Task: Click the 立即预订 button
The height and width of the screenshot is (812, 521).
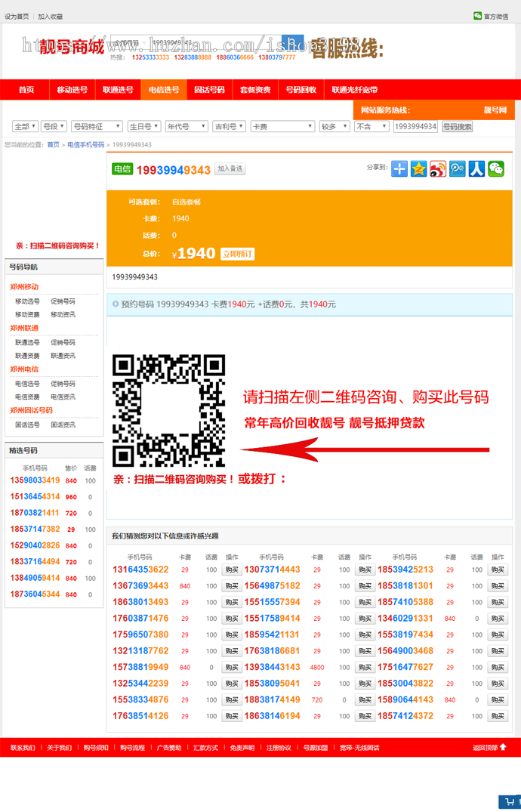Action: [x=238, y=254]
